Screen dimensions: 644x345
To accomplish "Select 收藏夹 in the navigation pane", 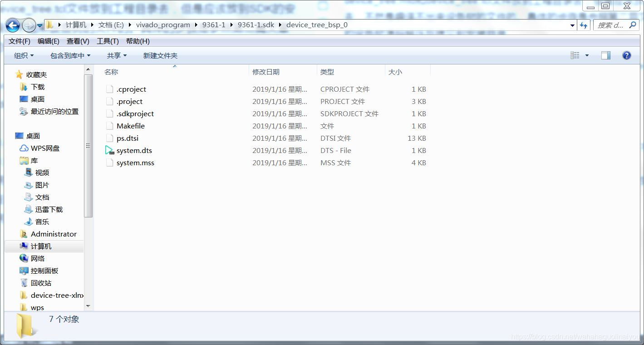I will tap(36, 74).
